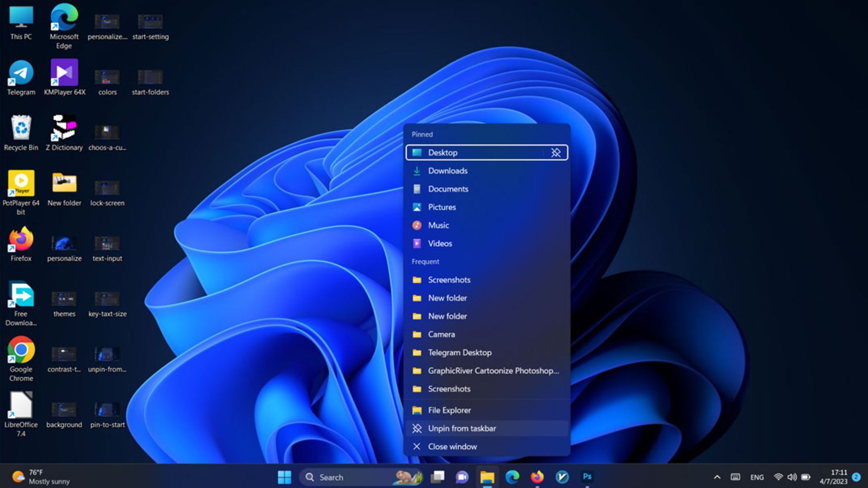This screenshot has height=488, width=868.
Task: Select the Google Chrome desktop shortcut
Action: pyautogui.click(x=21, y=351)
